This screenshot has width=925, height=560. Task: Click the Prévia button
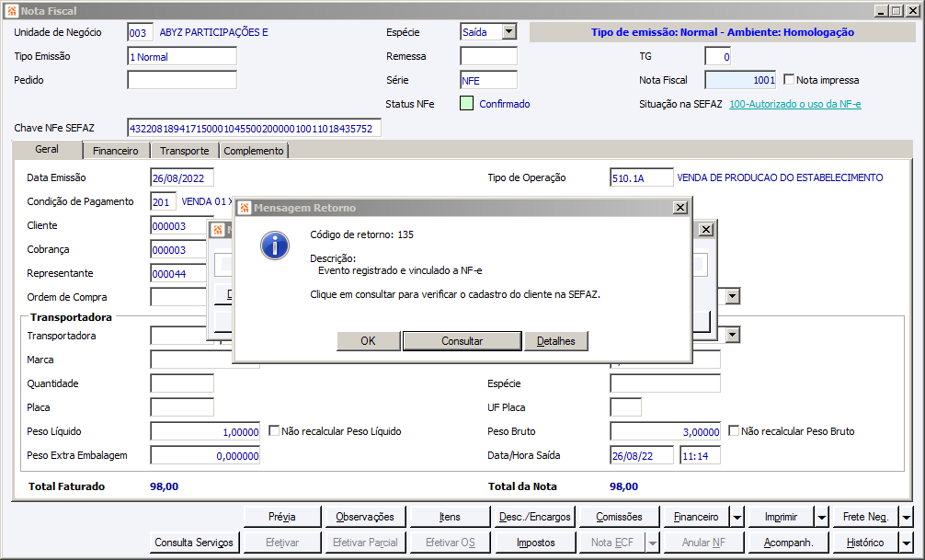(x=282, y=517)
